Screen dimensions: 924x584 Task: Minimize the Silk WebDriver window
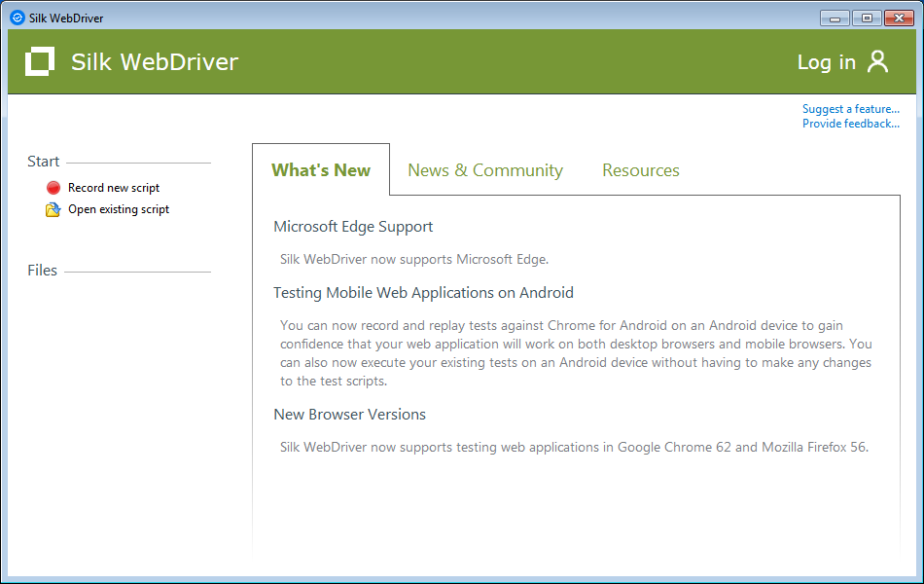(835, 18)
